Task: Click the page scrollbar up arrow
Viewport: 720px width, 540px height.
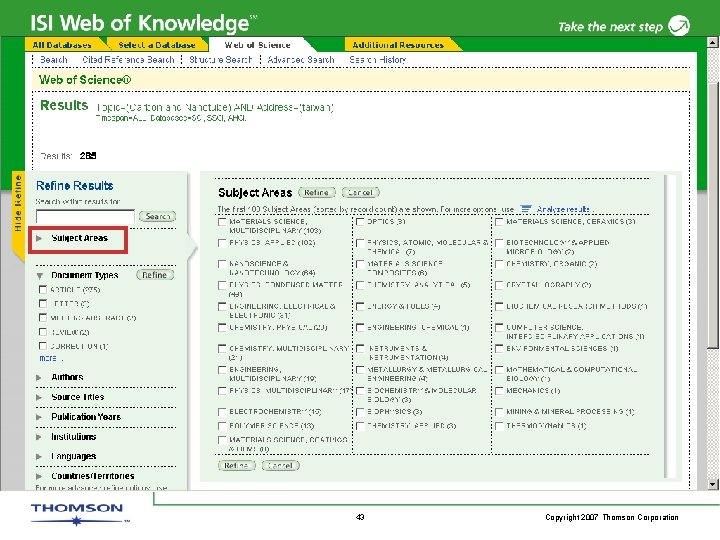Action: 712,42
